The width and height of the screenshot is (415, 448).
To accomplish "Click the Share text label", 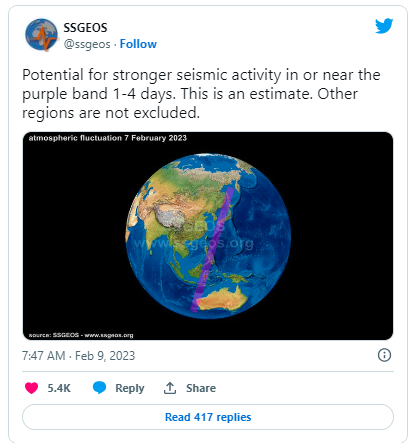I will tap(201, 388).
